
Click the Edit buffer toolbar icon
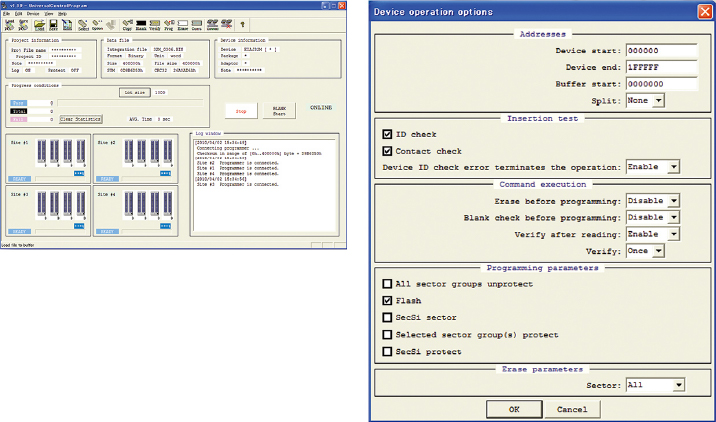point(67,25)
